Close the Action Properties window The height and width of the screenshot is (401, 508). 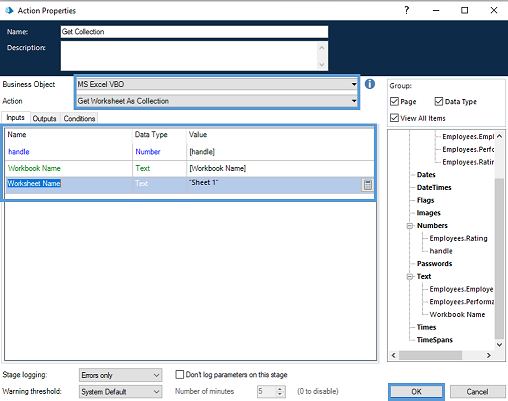click(494, 10)
